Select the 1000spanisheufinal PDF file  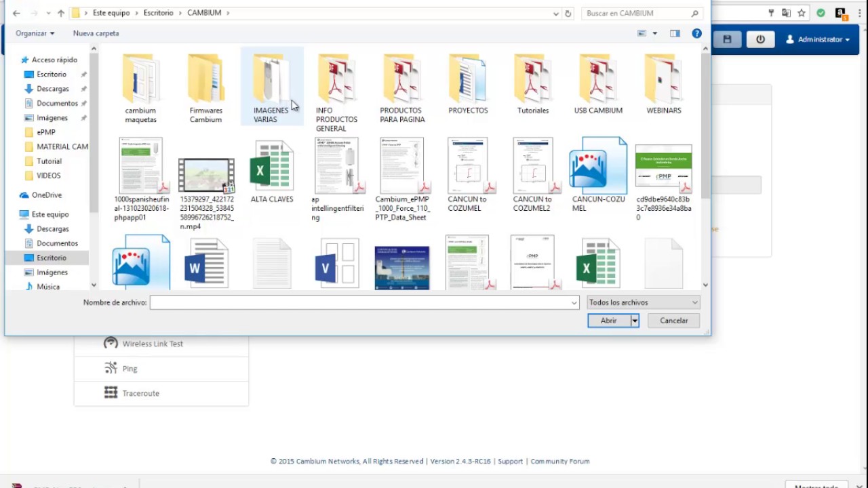(140, 180)
